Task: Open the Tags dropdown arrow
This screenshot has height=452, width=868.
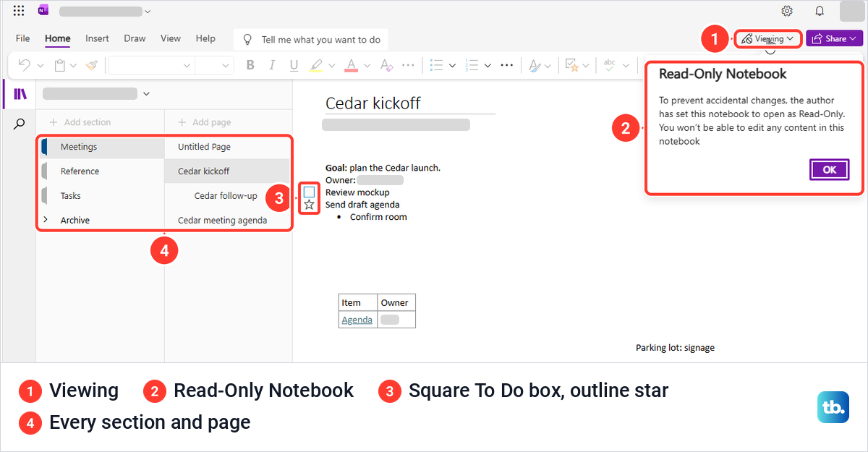Action: coord(587,66)
